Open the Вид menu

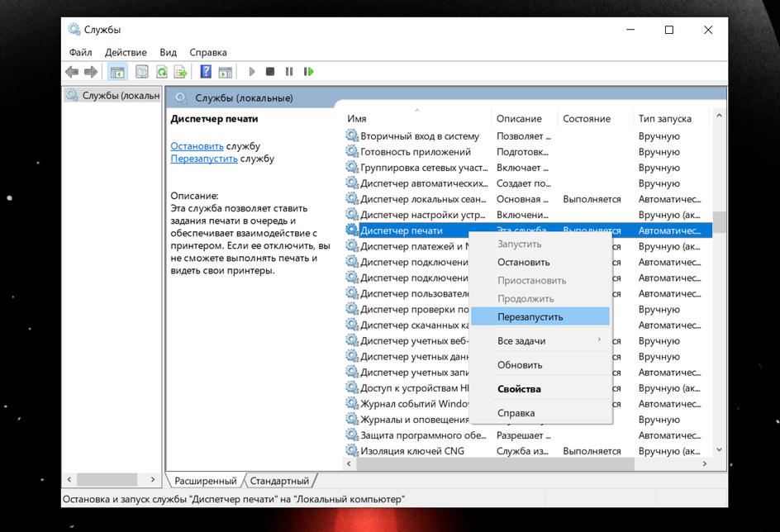point(168,52)
